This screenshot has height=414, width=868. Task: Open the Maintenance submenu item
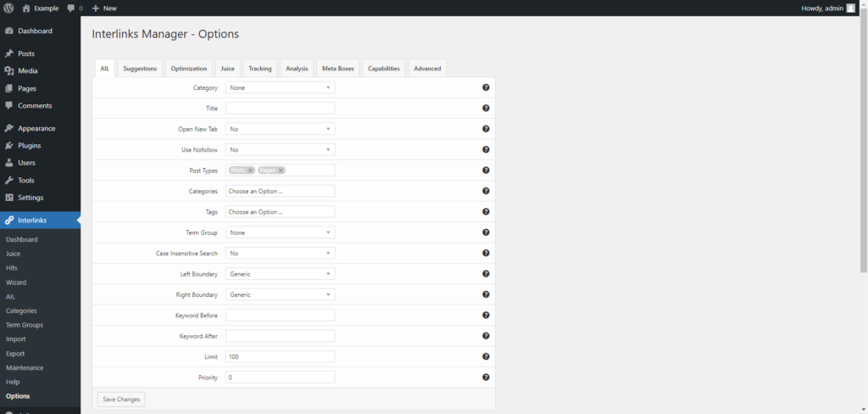coord(25,367)
